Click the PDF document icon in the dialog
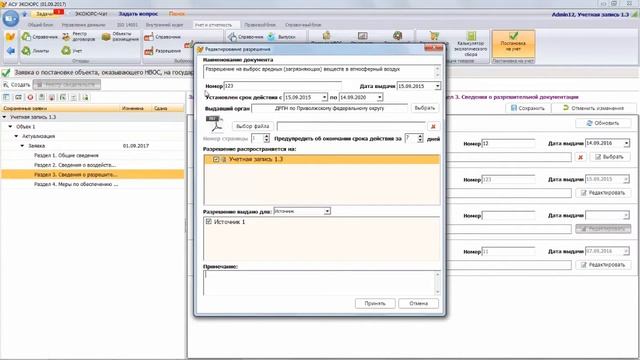Viewport: 640px width, 360px height. tap(215, 124)
